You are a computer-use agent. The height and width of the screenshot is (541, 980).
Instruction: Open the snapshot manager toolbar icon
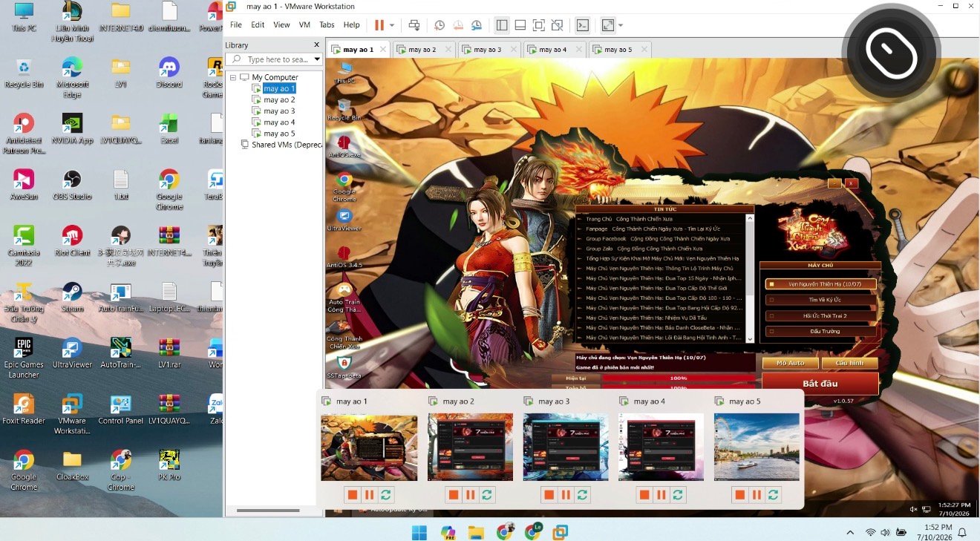tap(477, 24)
